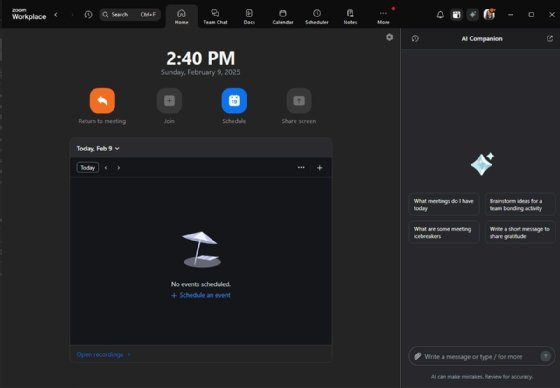560x388 pixels.
Task: Select "Write a short message to share gratitude"
Action: click(x=520, y=233)
